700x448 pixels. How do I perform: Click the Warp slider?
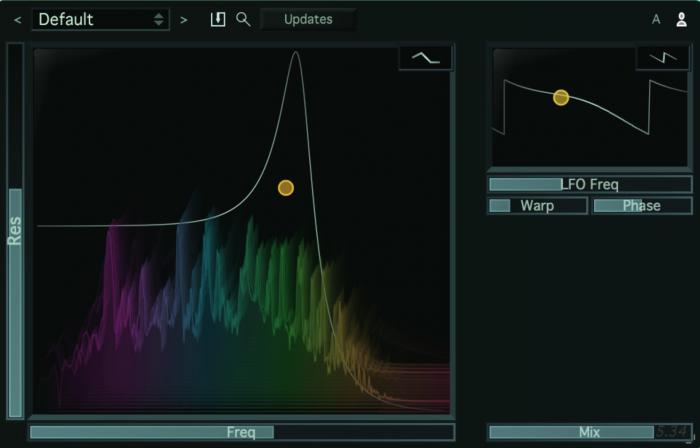point(537,206)
